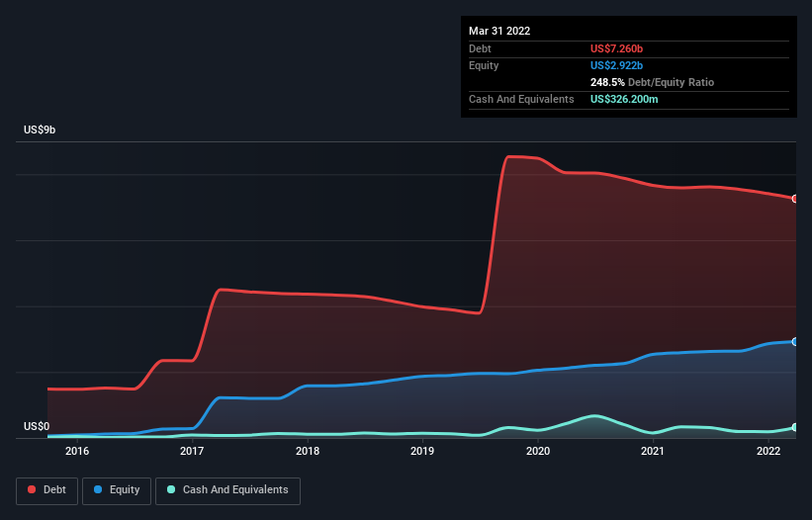Click the US$7.260b debt value
Image resolution: width=812 pixels, height=520 pixels.
pyautogui.click(x=616, y=48)
